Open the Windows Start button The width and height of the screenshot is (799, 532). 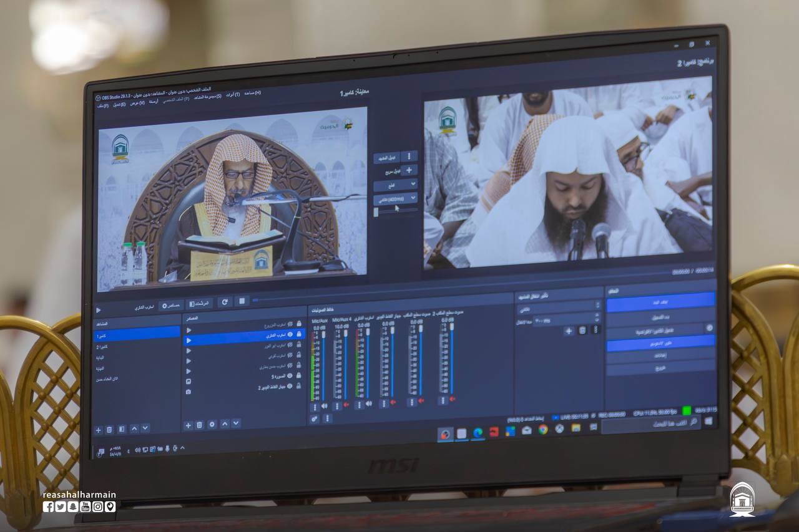point(708,421)
